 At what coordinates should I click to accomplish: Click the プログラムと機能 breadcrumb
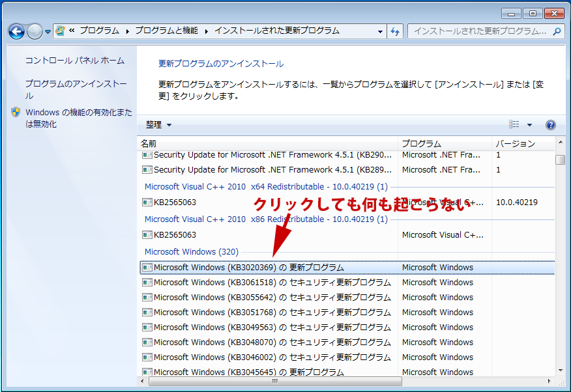click(167, 31)
